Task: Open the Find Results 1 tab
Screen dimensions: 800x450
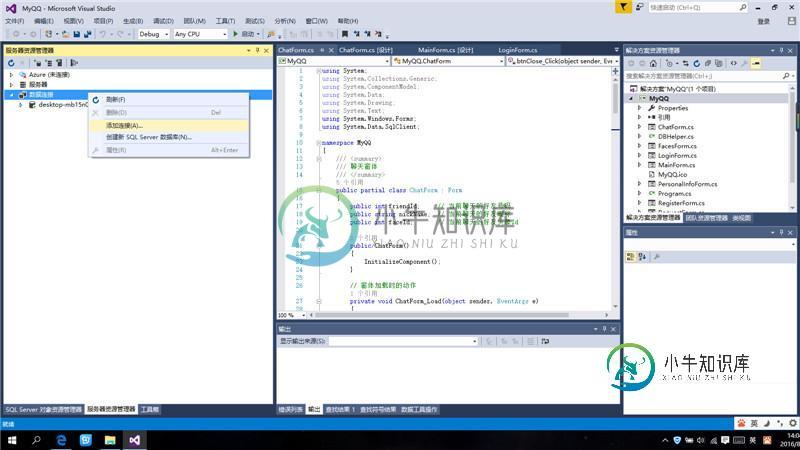Action: coord(340,410)
